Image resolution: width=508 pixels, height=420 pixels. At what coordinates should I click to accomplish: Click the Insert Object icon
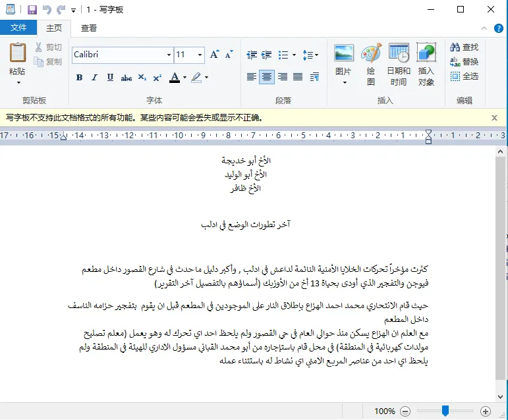[x=426, y=54]
